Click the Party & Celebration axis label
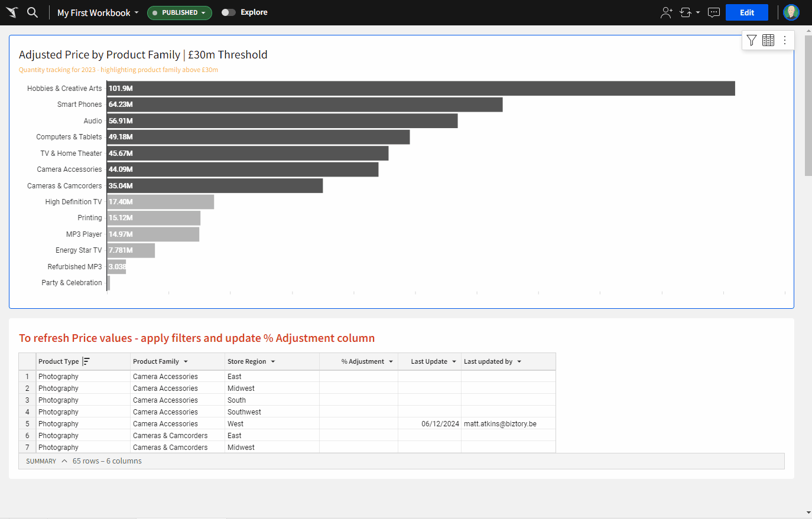 tap(72, 283)
